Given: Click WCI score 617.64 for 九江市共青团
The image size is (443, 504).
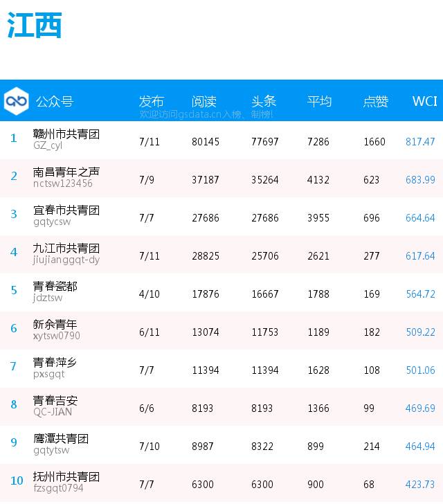Looking at the screenshot, I should coord(420,255).
